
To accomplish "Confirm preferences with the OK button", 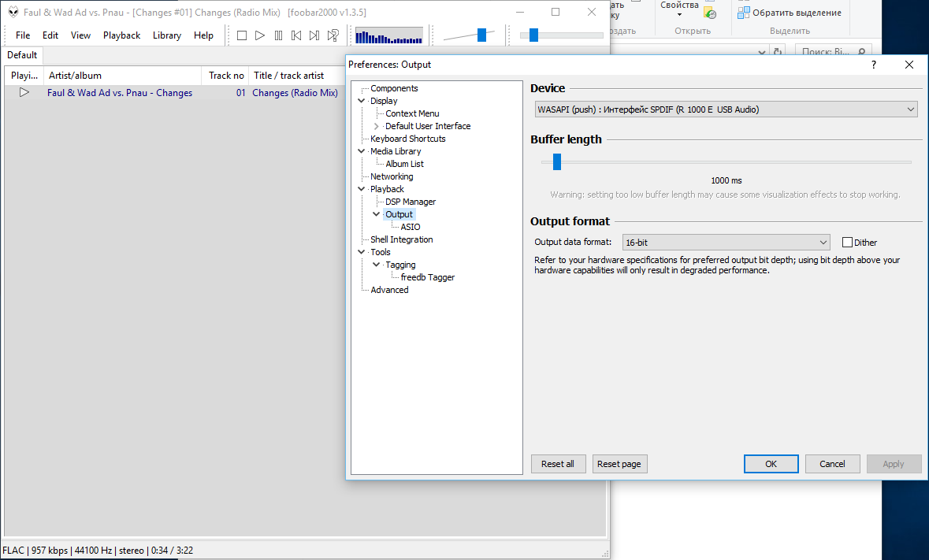I will click(771, 464).
